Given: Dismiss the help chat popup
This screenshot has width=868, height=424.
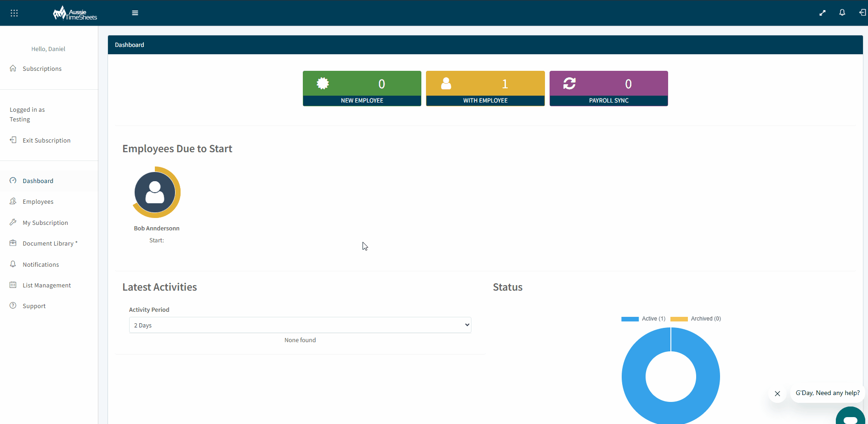Looking at the screenshot, I should [777, 394].
